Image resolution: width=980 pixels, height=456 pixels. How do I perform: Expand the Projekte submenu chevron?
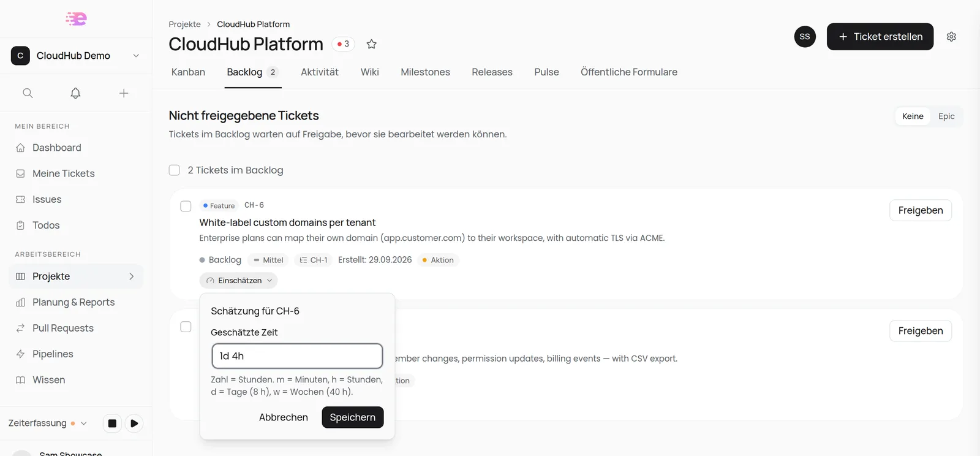[x=131, y=276]
